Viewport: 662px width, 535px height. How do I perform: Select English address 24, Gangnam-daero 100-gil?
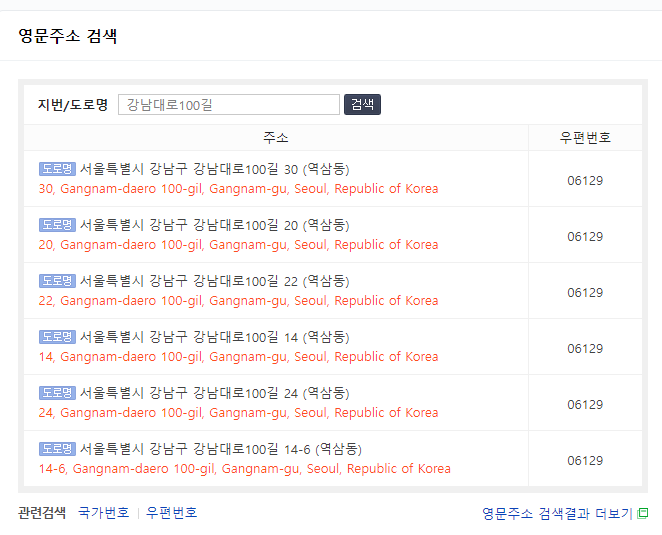click(239, 413)
